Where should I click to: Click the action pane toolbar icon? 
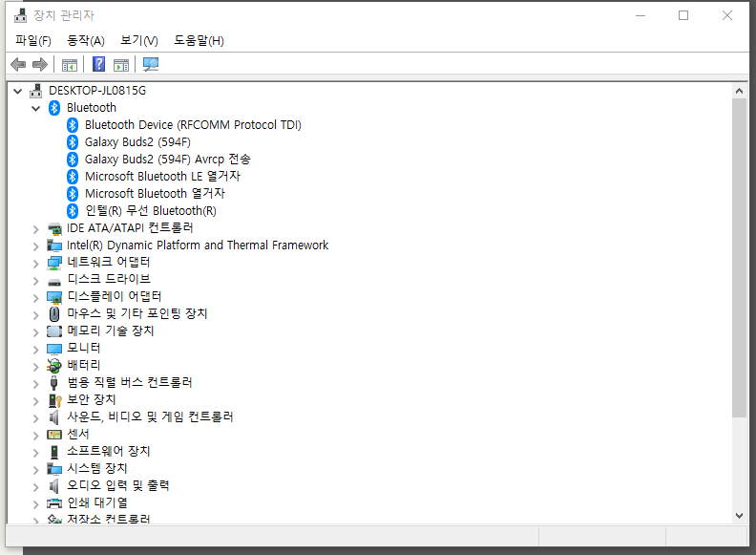pyautogui.click(x=121, y=65)
